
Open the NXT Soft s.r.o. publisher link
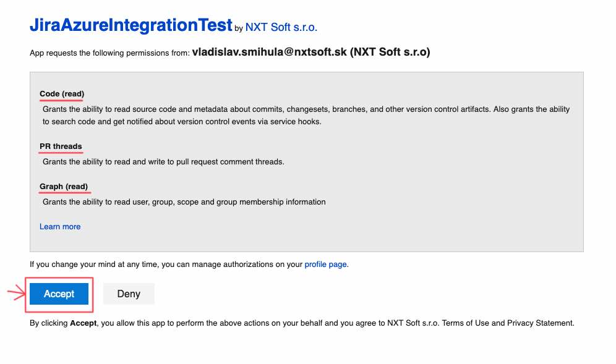(281, 27)
